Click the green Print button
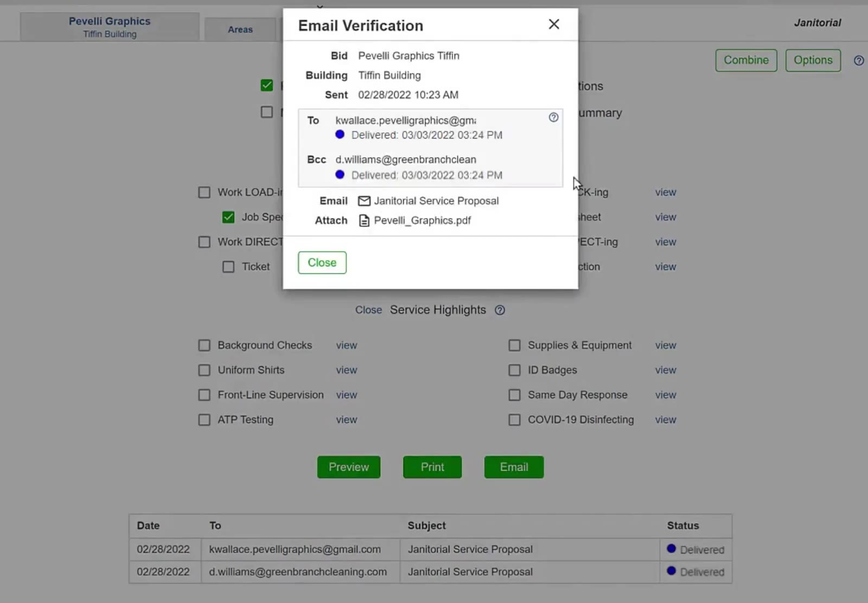 432,467
